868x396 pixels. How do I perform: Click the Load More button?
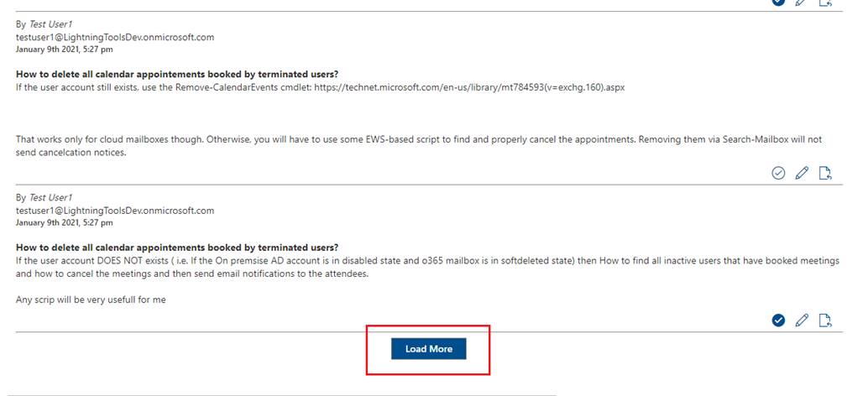(x=428, y=349)
